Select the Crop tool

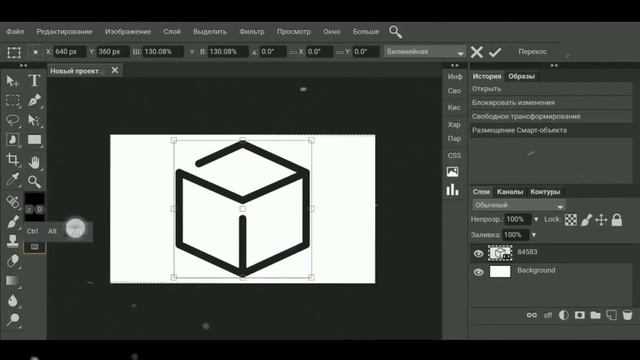pos(13,160)
